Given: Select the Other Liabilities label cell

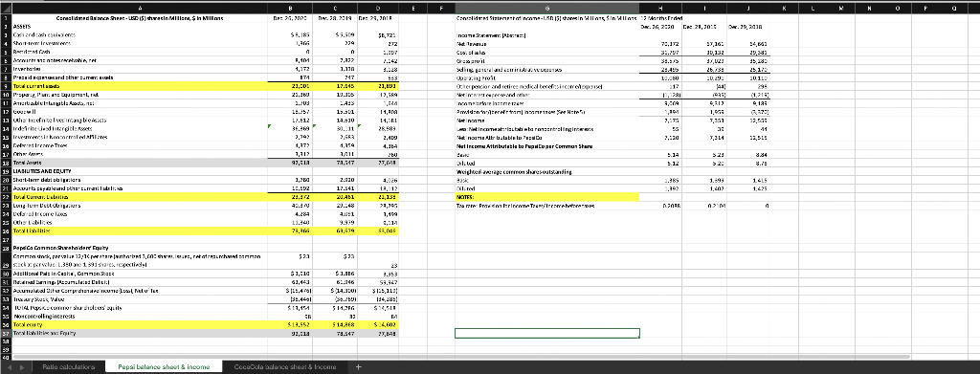Looking at the screenshot, I should pos(140,221).
